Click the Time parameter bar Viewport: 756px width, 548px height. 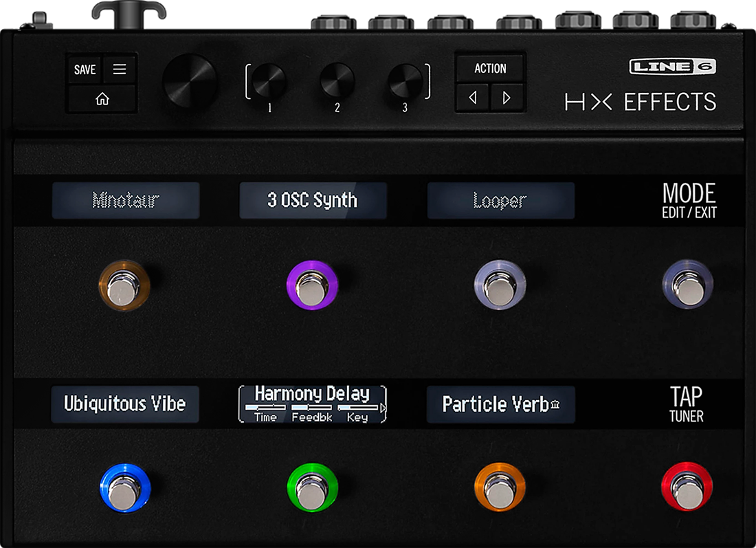[x=265, y=408]
